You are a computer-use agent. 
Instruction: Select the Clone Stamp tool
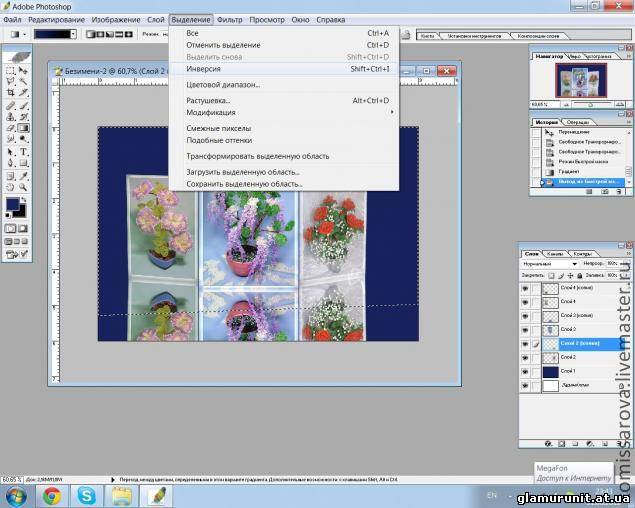click(x=11, y=117)
